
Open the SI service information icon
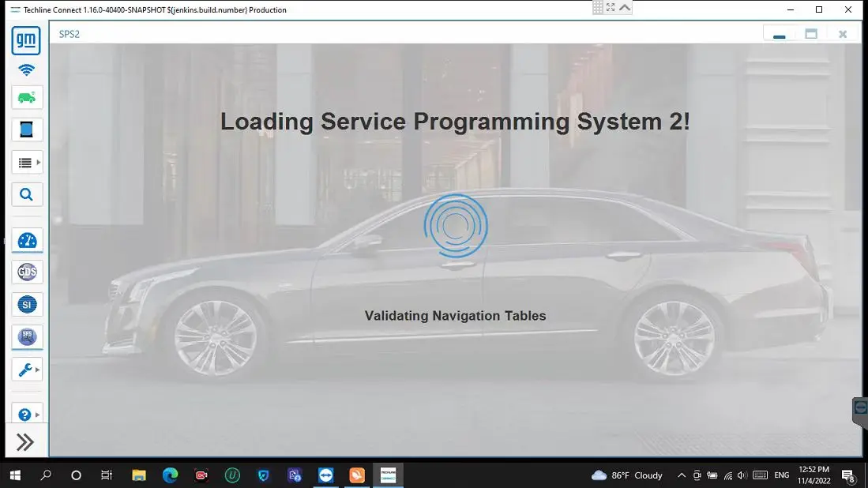pos(27,304)
